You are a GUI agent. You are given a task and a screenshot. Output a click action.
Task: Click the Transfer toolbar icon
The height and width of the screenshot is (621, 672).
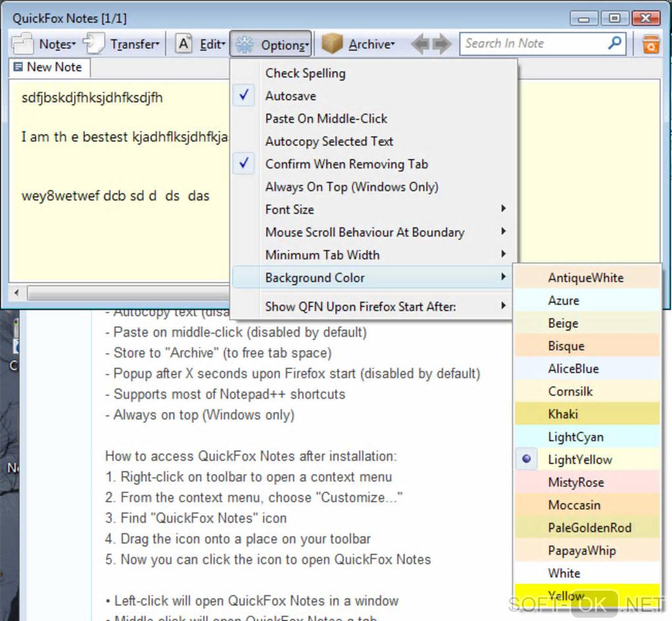[94, 44]
